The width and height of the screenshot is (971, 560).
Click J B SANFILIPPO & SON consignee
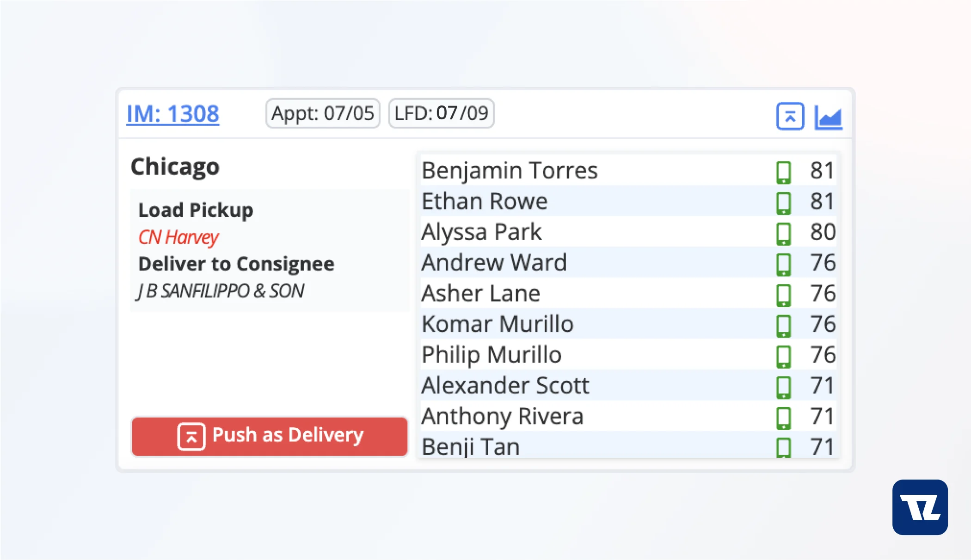[x=221, y=291]
